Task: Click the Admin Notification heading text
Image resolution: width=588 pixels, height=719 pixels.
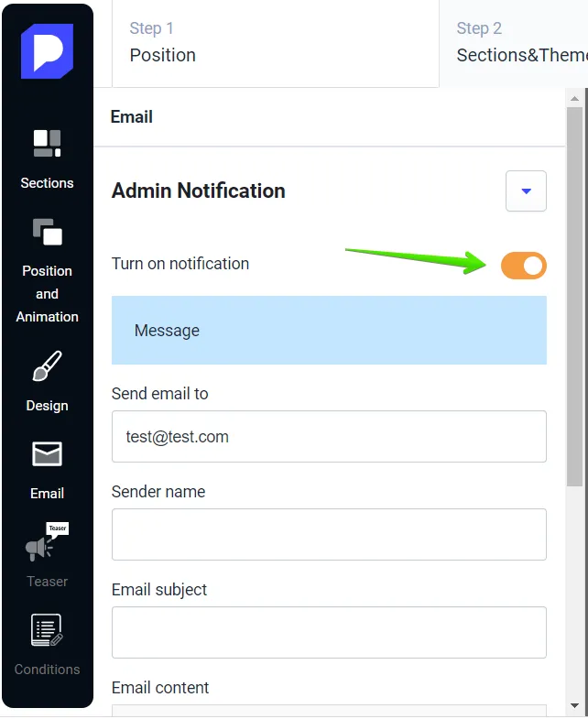Action: coord(198,191)
